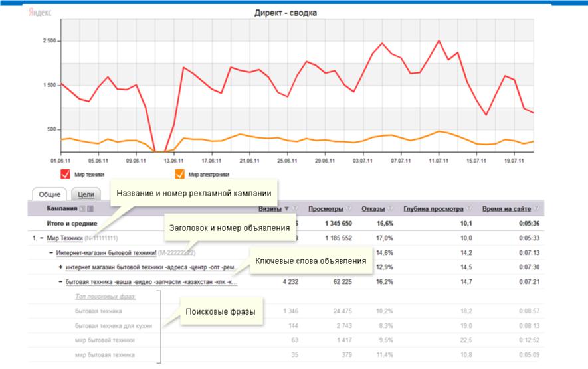
Task: Open keyword link бытовая техника -ваша -видео
Action: pos(151,281)
